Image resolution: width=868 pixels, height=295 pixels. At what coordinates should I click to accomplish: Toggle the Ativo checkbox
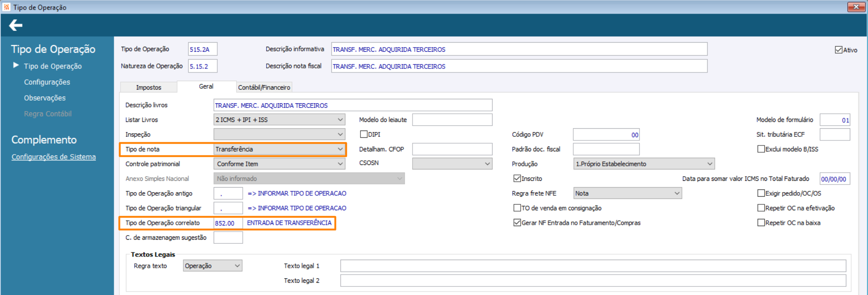coord(839,50)
